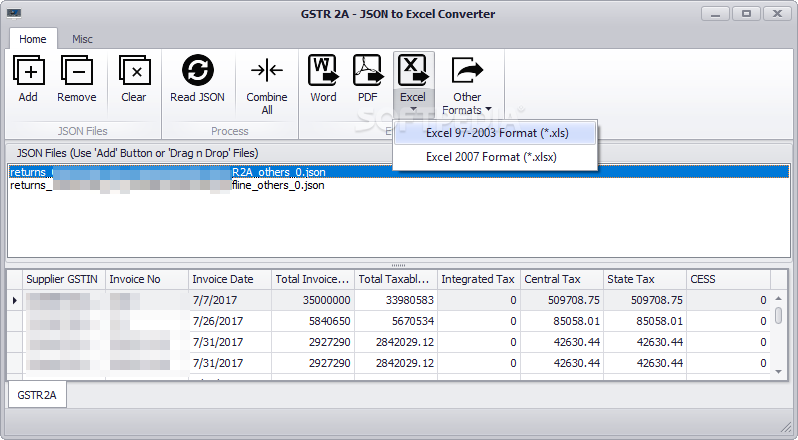Click the CESS column header
This screenshot has width=798, height=440.
click(728, 279)
